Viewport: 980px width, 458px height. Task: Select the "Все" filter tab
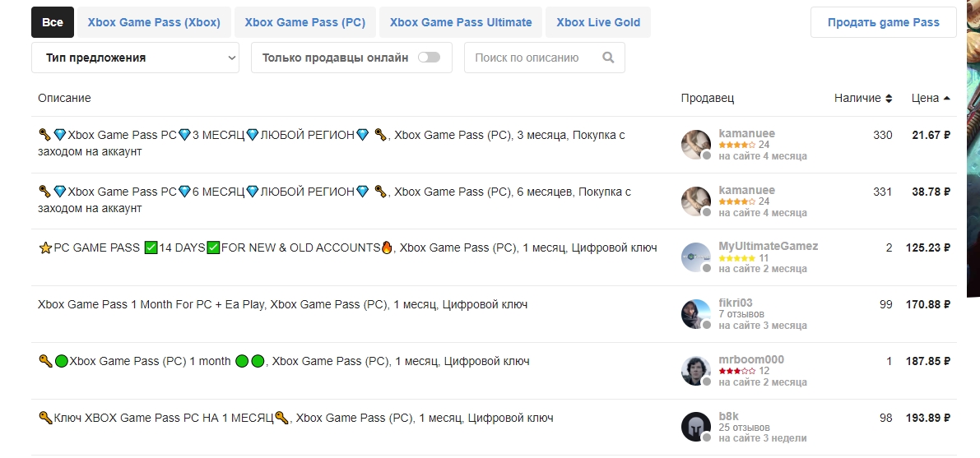(x=53, y=22)
